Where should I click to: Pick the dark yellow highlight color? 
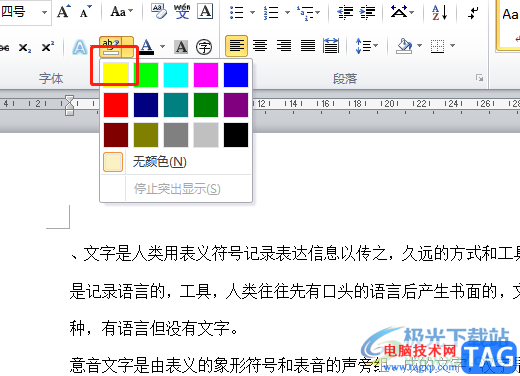pos(146,135)
